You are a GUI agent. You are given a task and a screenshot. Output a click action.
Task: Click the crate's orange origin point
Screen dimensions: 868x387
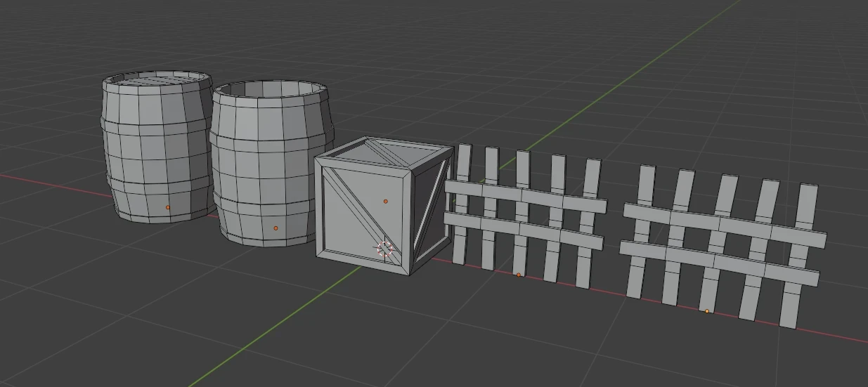pos(385,202)
